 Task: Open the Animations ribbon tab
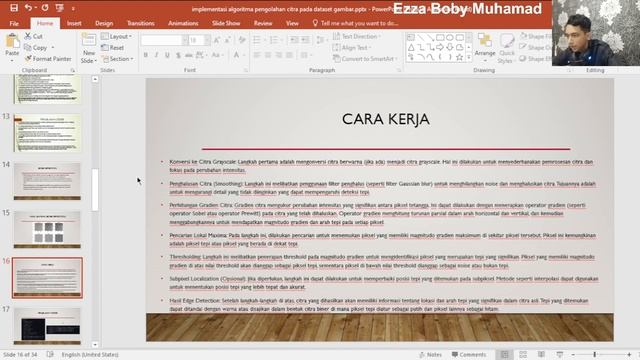tap(183, 23)
